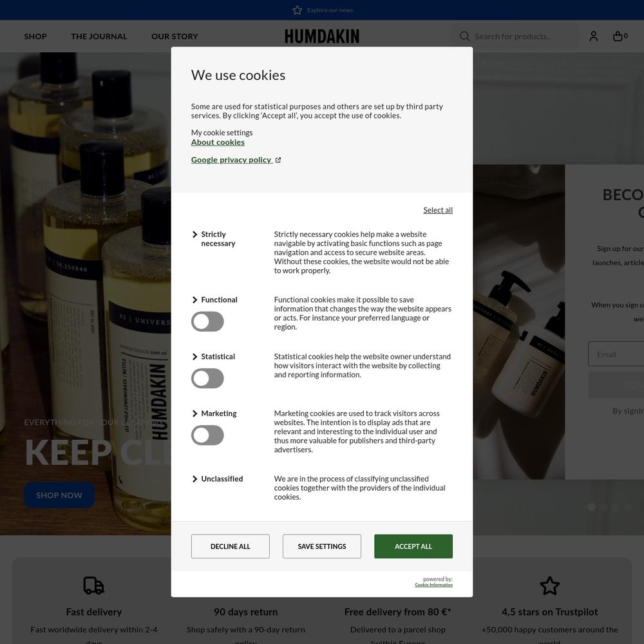Click the ACCEPT ALL button
This screenshot has width=644, height=644.
pos(413,546)
